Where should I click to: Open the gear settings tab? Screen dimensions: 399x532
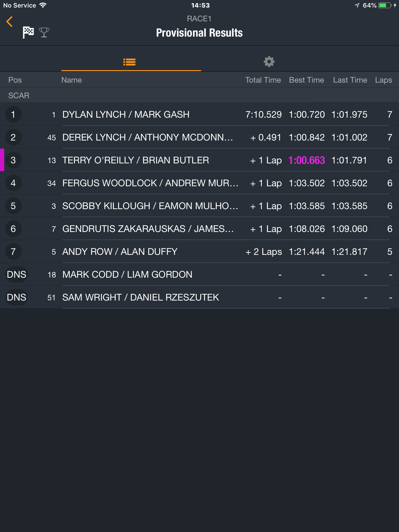point(269,62)
